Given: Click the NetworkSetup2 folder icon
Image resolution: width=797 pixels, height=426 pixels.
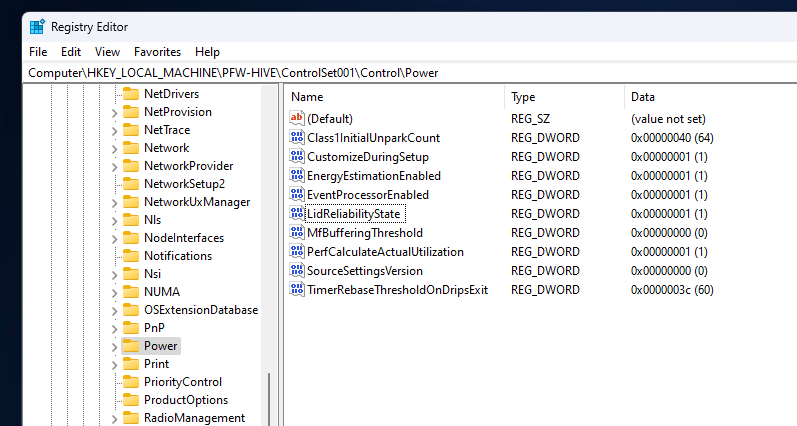Looking at the screenshot, I should tap(131, 184).
